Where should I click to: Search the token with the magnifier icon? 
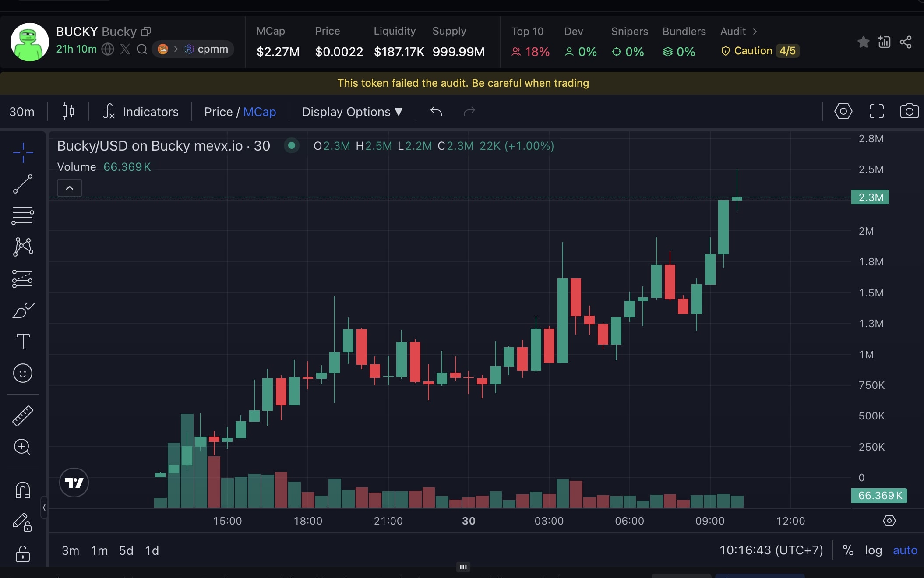click(x=142, y=49)
